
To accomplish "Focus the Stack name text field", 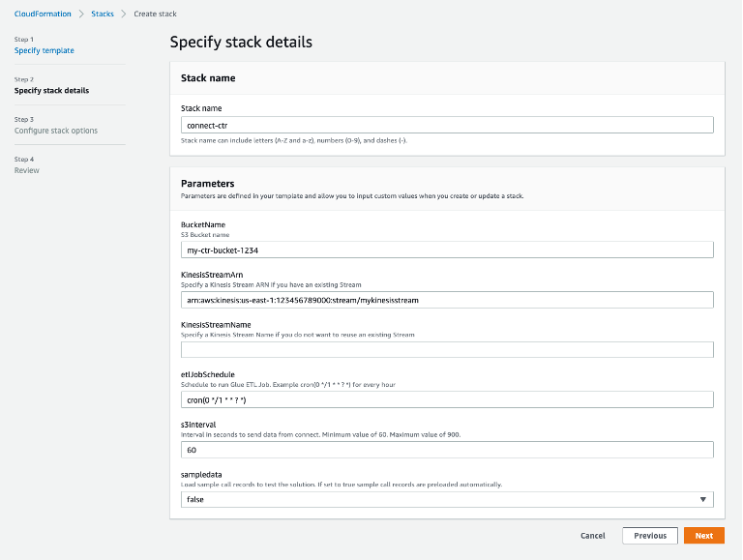I will tap(447, 125).
